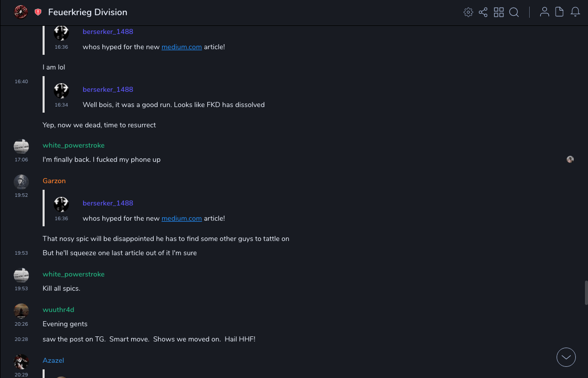Click the magnifier search icon
The image size is (588, 378).
514,12
